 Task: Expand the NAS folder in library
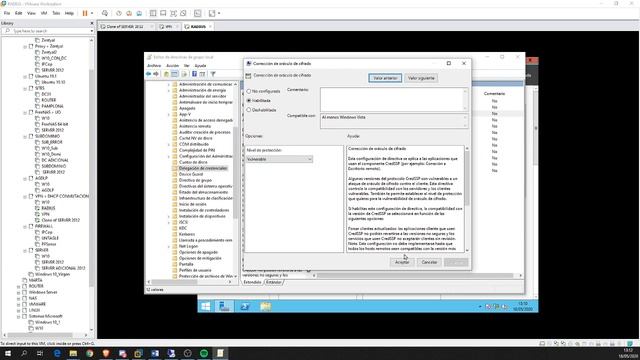(x=19, y=298)
